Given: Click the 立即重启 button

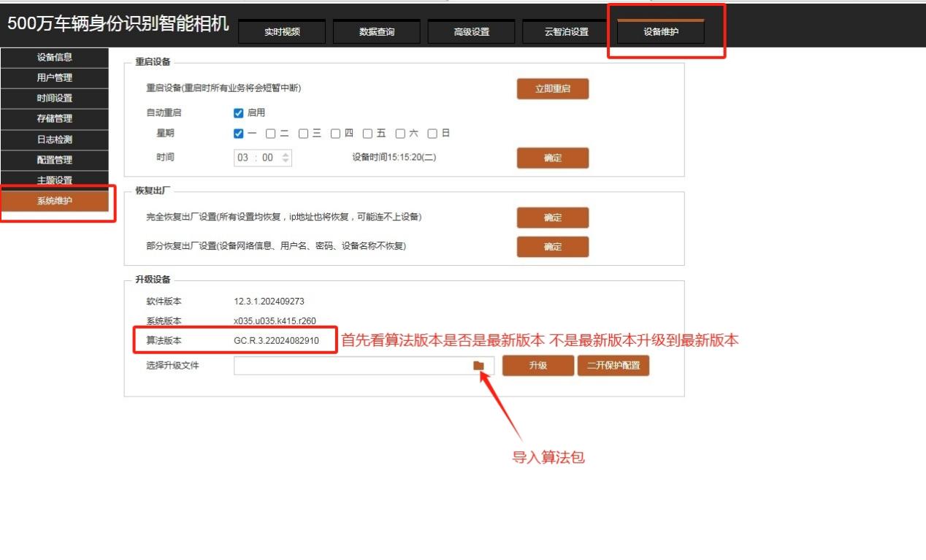Looking at the screenshot, I should [x=553, y=89].
